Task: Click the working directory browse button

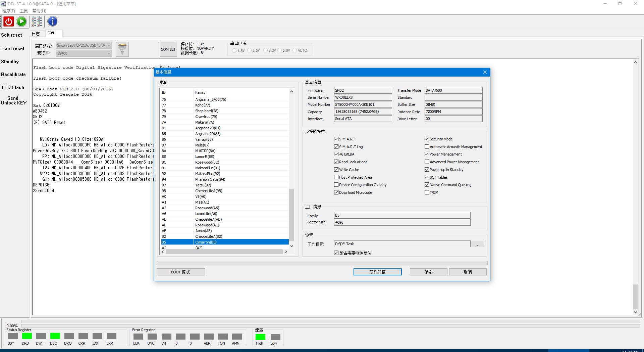Action: point(477,244)
